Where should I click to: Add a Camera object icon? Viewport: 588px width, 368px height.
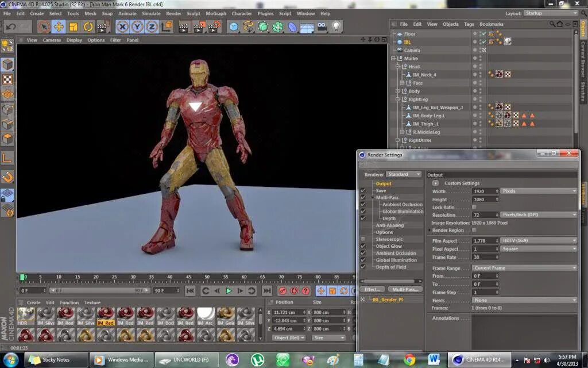[322, 26]
